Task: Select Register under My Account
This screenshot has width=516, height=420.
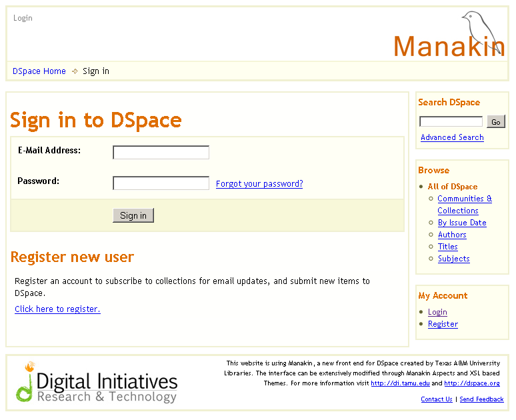Action: click(x=443, y=324)
